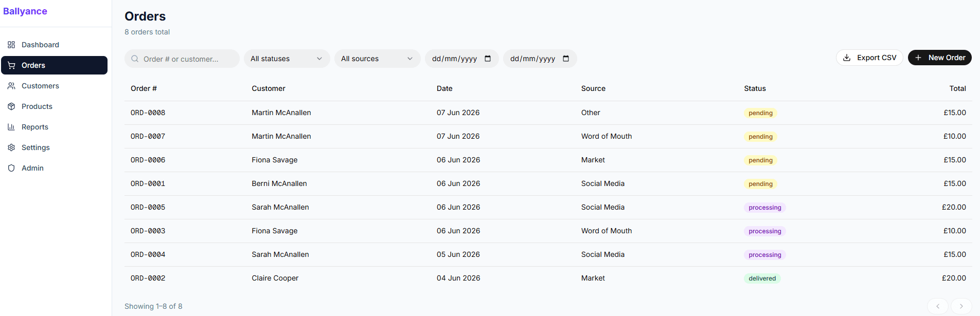Click the Products box icon
Image resolution: width=980 pixels, height=316 pixels.
click(x=11, y=106)
